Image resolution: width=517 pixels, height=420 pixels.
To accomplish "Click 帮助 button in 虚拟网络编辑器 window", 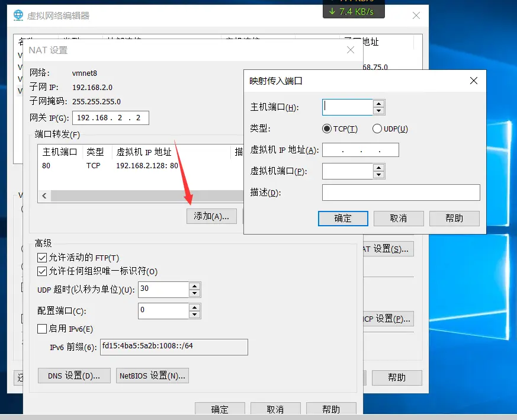I will click(397, 378).
